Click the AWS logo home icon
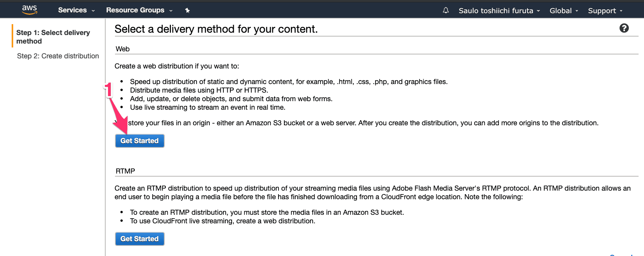 point(30,10)
